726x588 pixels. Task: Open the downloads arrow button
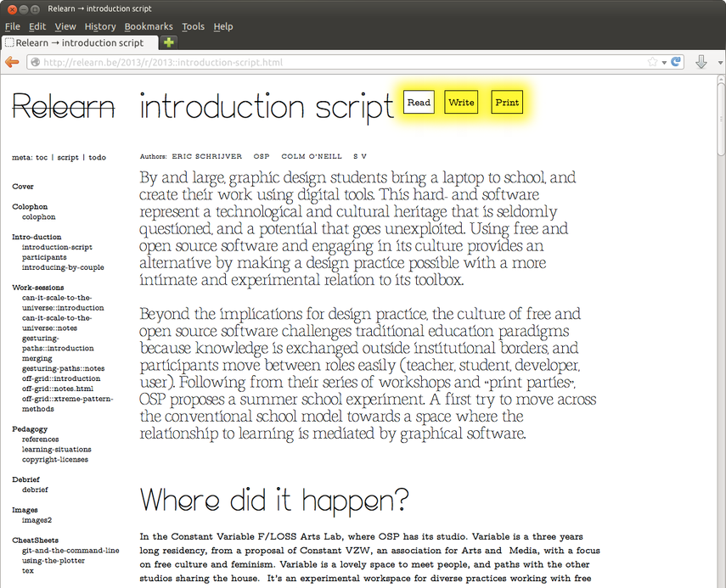[701, 62]
